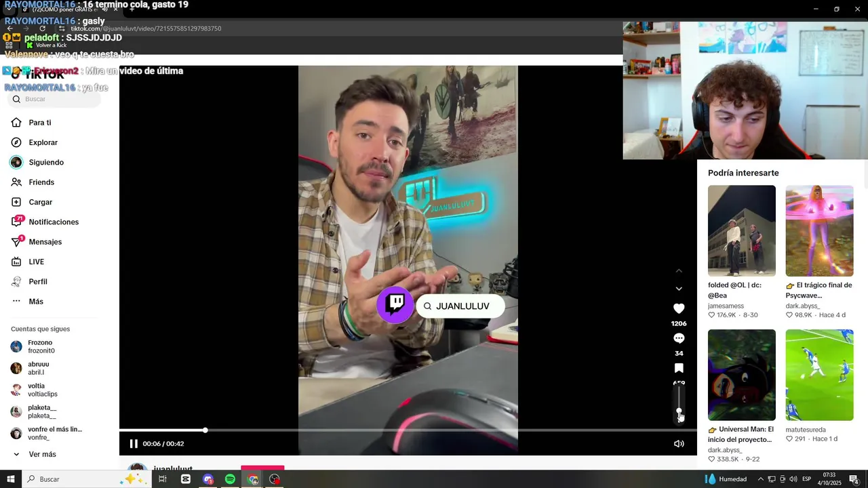This screenshot has height=488, width=868.
Task: Reload the TikTok page
Action: click(x=42, y=28)
